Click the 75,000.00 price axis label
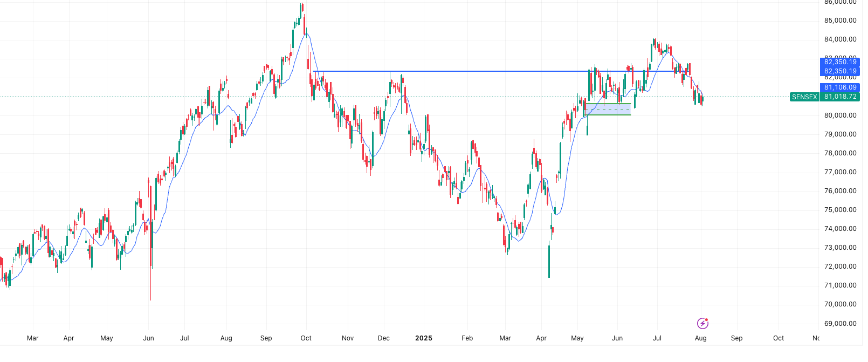Viewport: 868px width, 362px height. [x=840, y=210]
